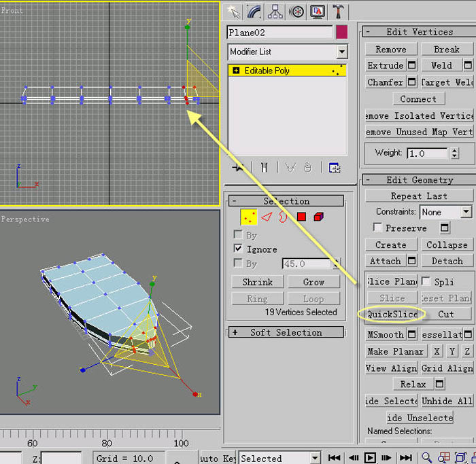Click the Cut button

click(x=446, y=314)
